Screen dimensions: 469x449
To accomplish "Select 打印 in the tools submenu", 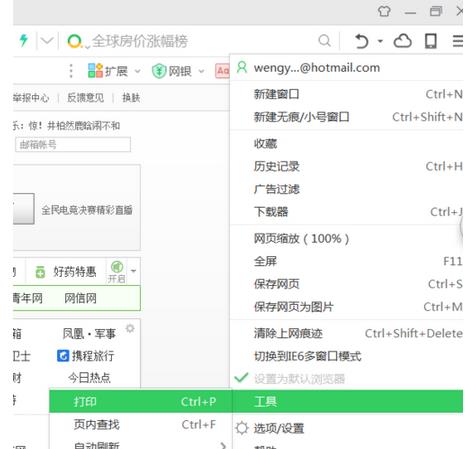I will tap(140, 401).
